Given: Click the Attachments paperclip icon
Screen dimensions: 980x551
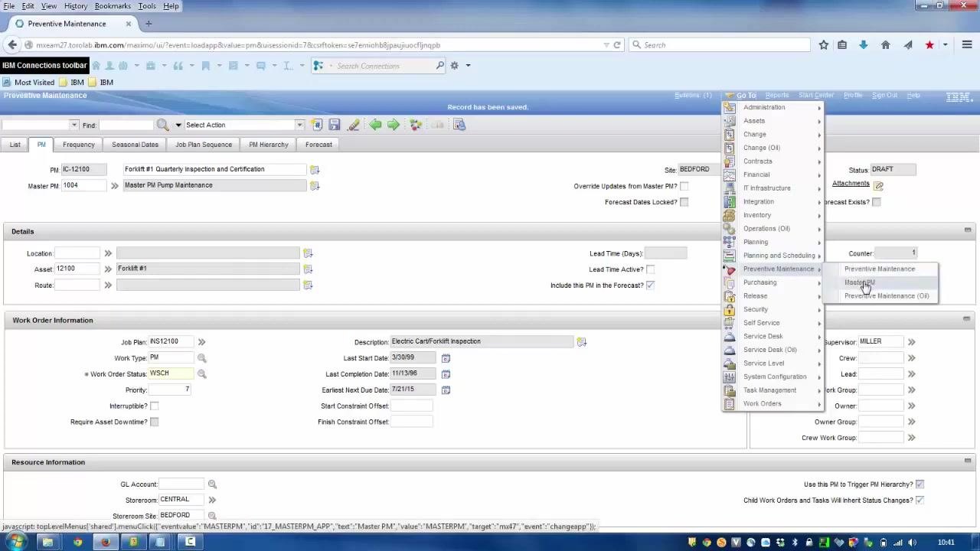Looking at the screenshot, I should tap(879, 185).
